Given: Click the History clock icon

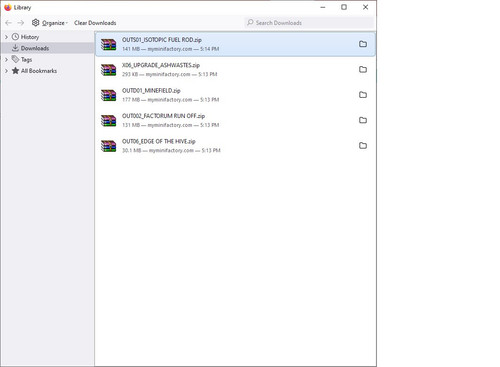Looking at the screenshot, I should pyautogui.click(x=15, y=37).
